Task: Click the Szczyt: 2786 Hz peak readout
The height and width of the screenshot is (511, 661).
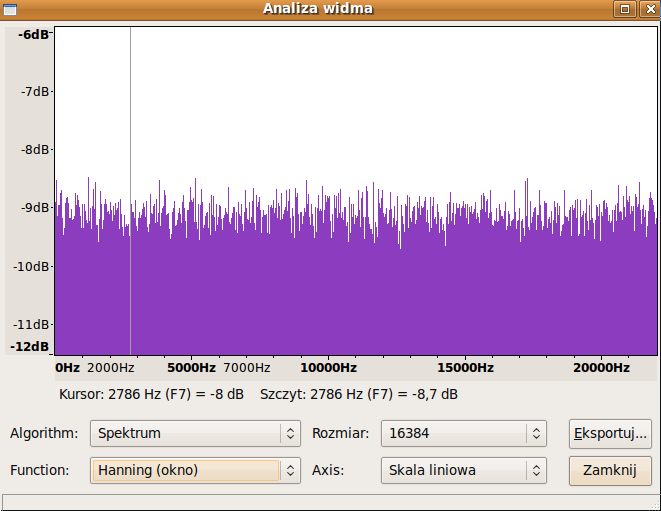Action: click(x=359, y=394)
